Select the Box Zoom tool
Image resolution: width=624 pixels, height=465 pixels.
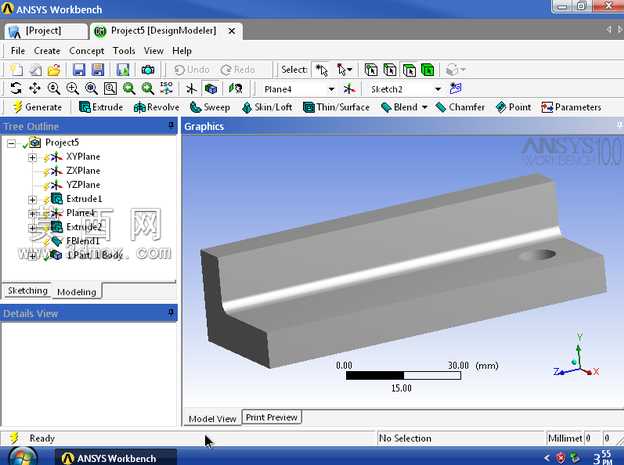coord(72,88)
